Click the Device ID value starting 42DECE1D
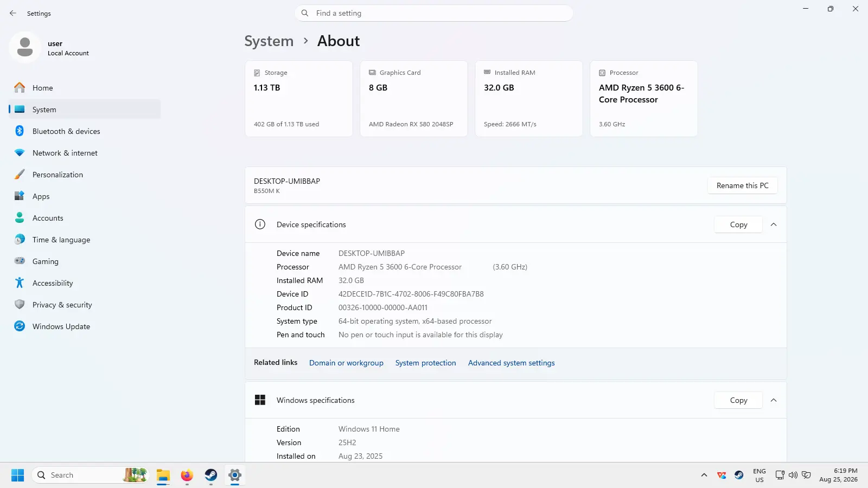868x488 pixels. [x=411, y=294]
